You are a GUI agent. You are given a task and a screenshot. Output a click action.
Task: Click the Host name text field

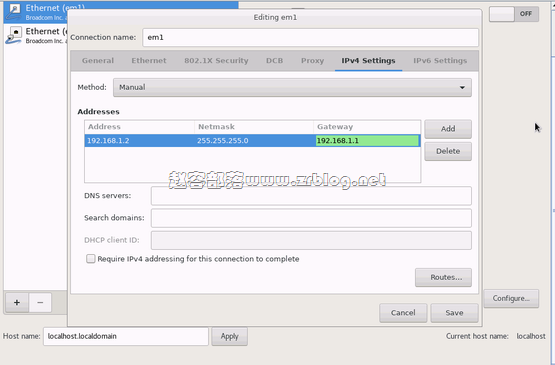(x=126, y=336)
